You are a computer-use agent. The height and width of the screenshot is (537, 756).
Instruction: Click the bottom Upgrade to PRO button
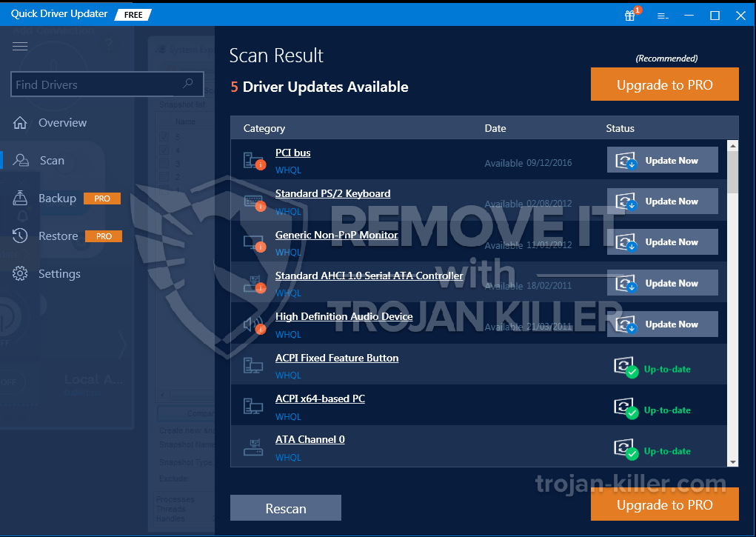[664, 504]
